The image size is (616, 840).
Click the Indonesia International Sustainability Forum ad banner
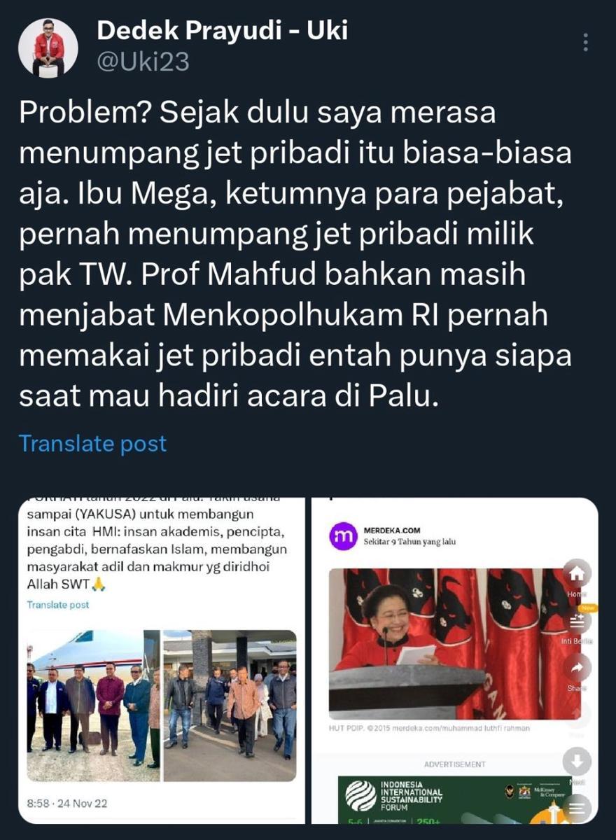pos(455,799)
